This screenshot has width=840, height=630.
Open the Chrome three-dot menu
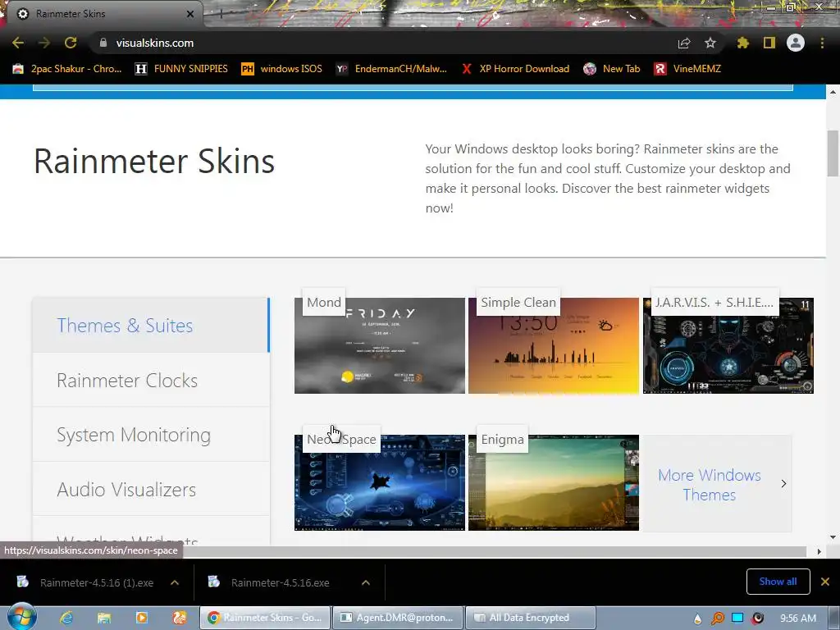coord(822,43)
